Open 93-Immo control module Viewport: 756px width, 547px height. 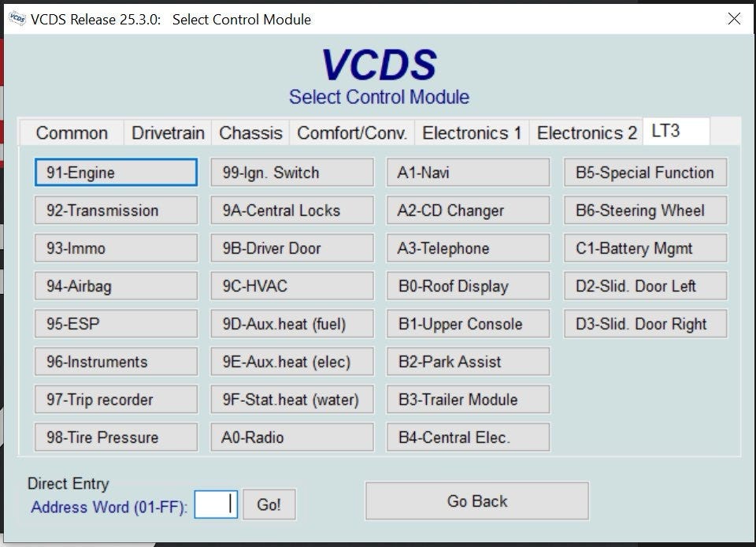point(117,248)
